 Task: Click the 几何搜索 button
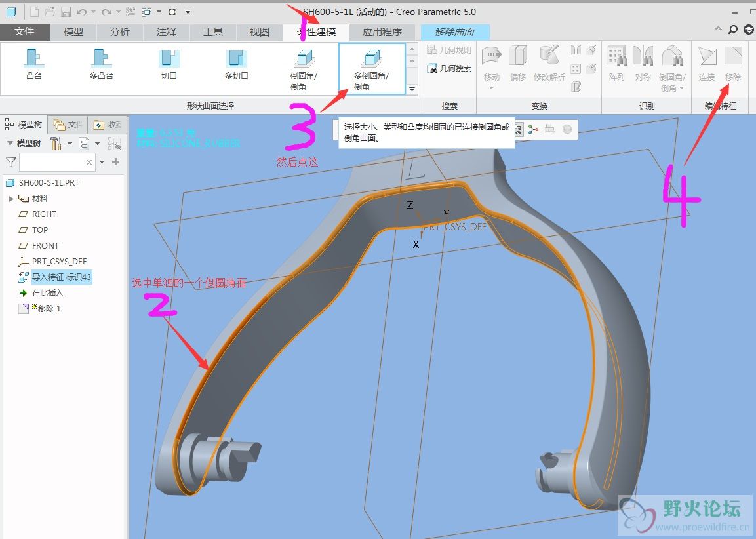click(x=449, y=68)
